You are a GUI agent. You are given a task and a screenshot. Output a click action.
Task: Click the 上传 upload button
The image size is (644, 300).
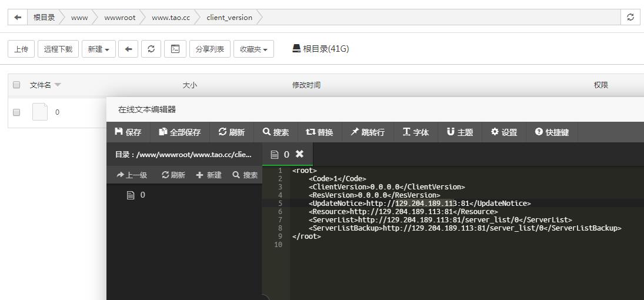pos(21,49)
